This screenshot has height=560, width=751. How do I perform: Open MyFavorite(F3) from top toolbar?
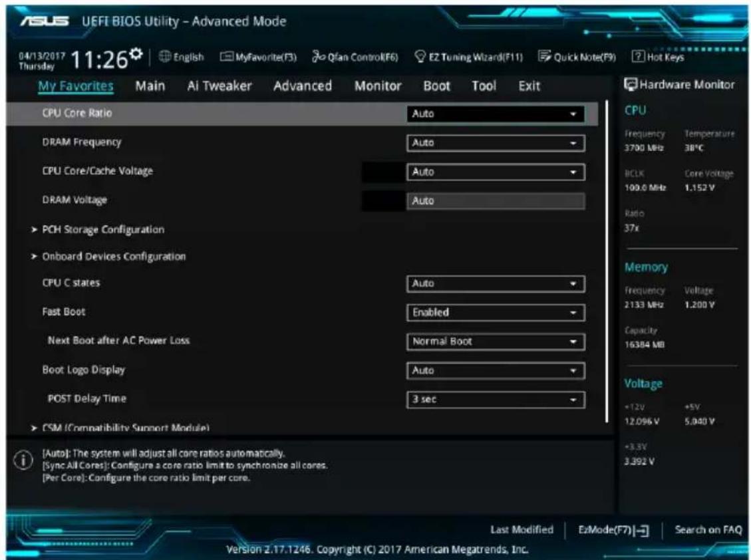258,57
